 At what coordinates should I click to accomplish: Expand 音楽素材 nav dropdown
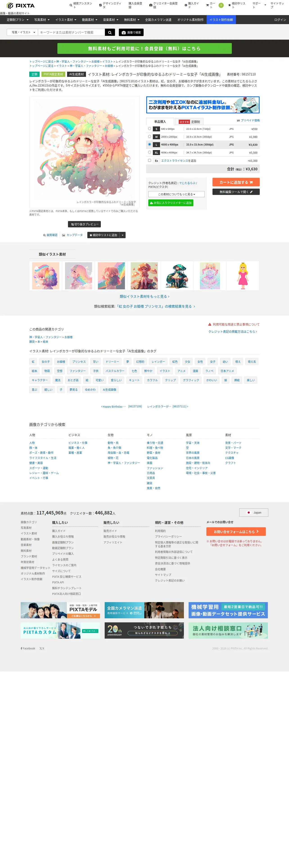(111, 20)
